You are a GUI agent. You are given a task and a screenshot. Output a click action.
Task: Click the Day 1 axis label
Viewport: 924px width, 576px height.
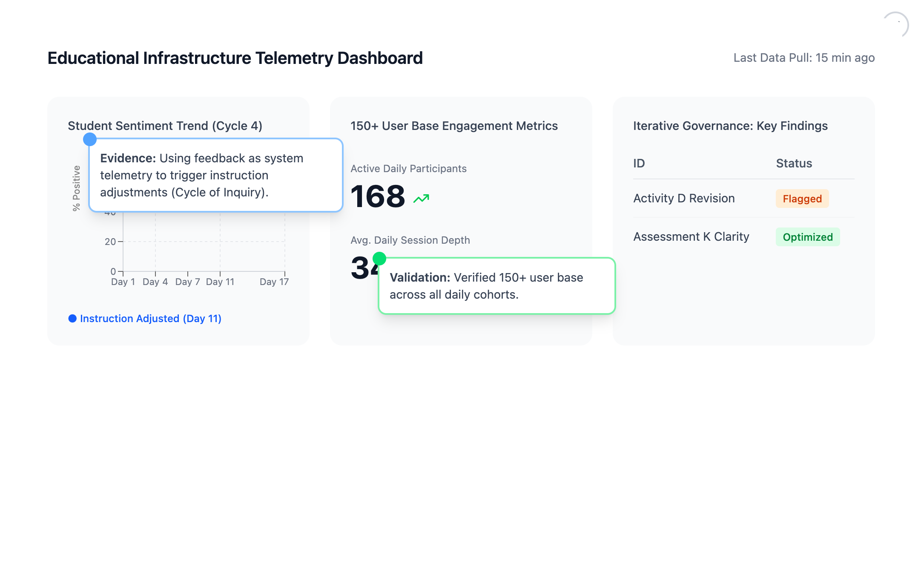pyautogui.click(x=123, y=282)
